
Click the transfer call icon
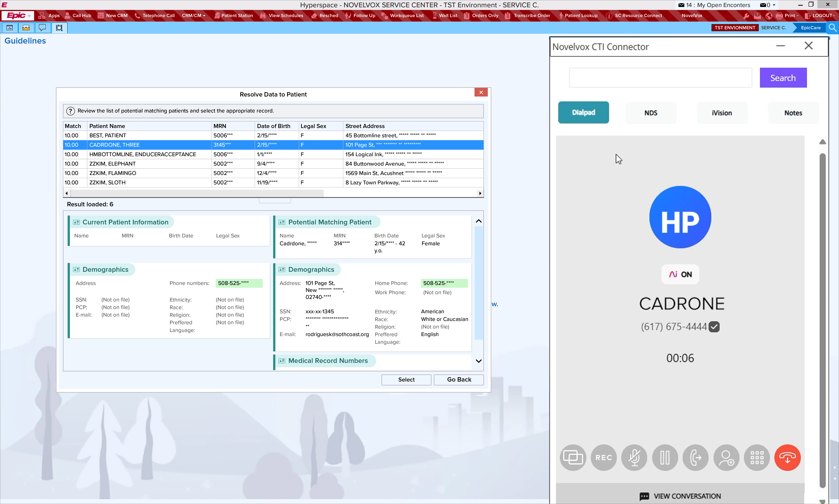pyautogui.click(x=695, y=457)
